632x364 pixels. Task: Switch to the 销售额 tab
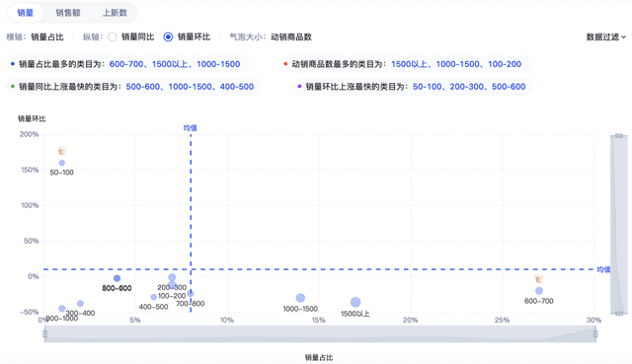click(68, 13)
